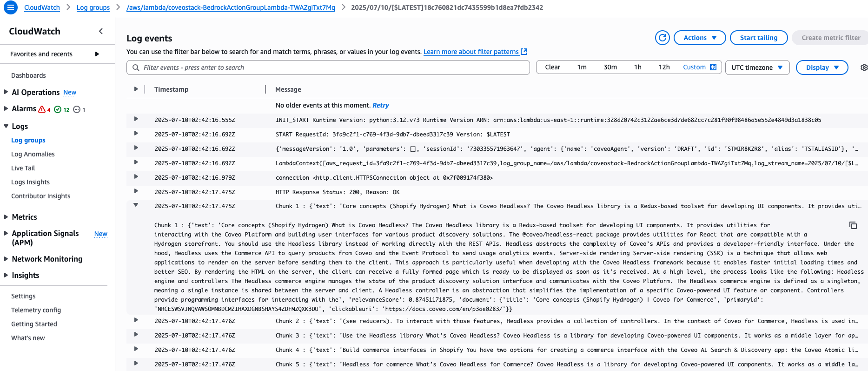
Task: Open Logs Insights in sidebar
Action: [x=30, y=182]
